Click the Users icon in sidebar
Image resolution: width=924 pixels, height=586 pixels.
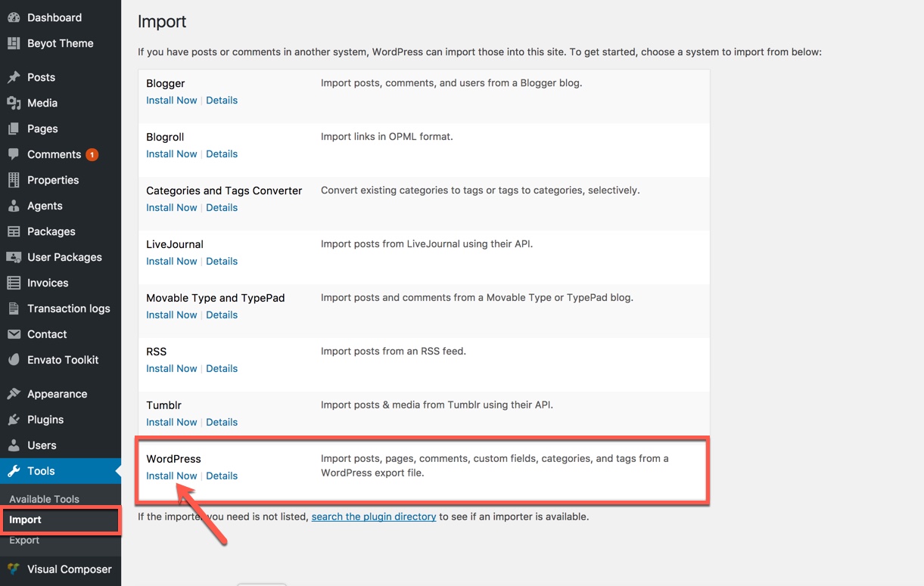(x=14, y=445)
